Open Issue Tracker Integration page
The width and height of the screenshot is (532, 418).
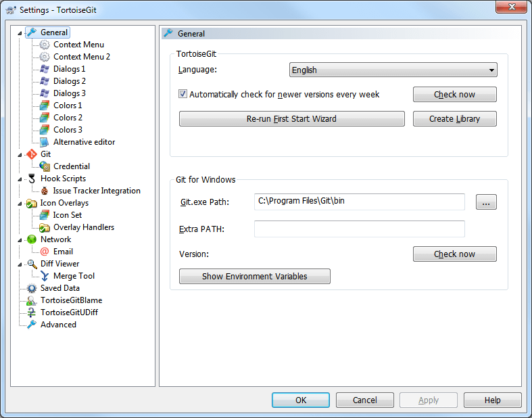click(97, 191)
